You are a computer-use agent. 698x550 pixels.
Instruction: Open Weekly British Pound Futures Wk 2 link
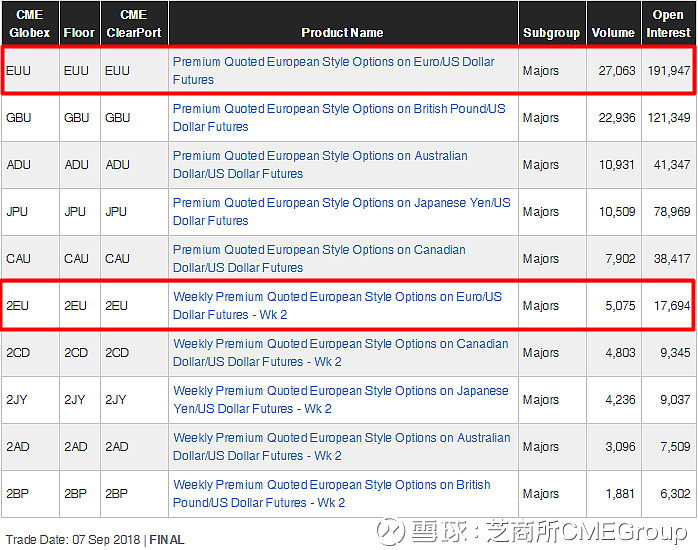(x=332, y=493)
